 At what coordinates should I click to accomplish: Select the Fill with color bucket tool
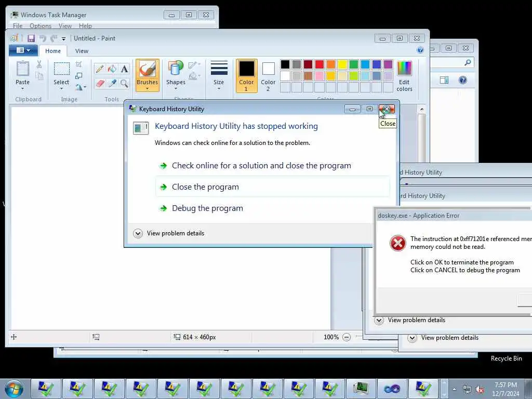tap(112, 69)
